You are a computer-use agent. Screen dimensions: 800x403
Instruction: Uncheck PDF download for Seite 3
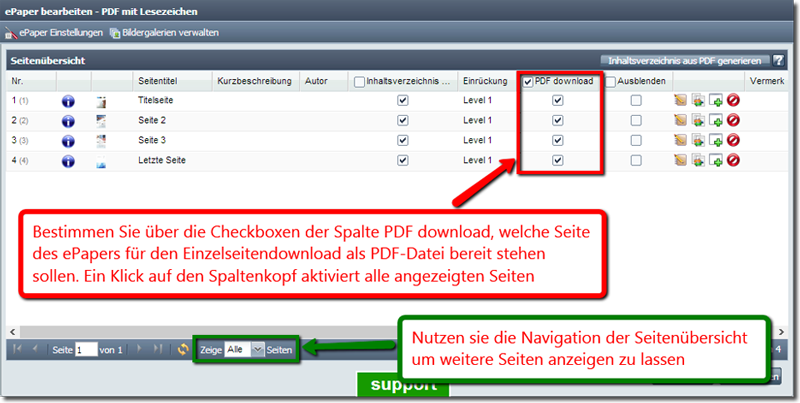pyautogui.click(x=558, y=141)
